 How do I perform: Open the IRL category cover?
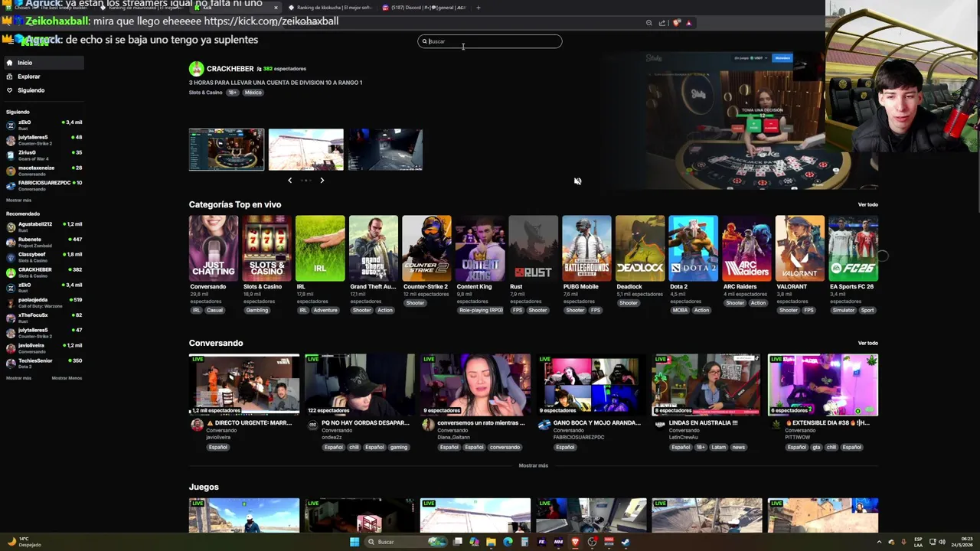tap(320, 248)
